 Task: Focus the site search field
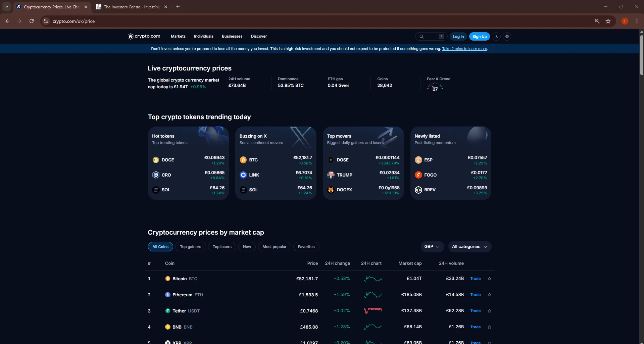431,37
